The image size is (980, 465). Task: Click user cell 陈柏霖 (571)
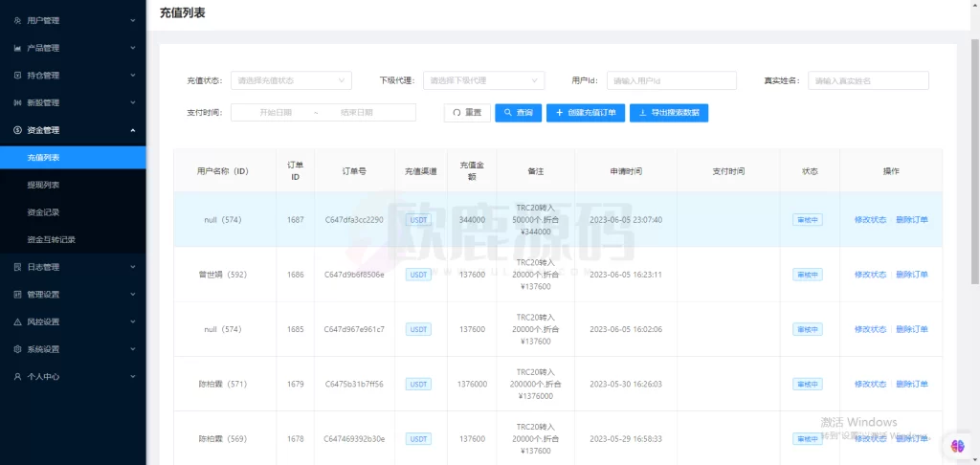pos(222,384)
